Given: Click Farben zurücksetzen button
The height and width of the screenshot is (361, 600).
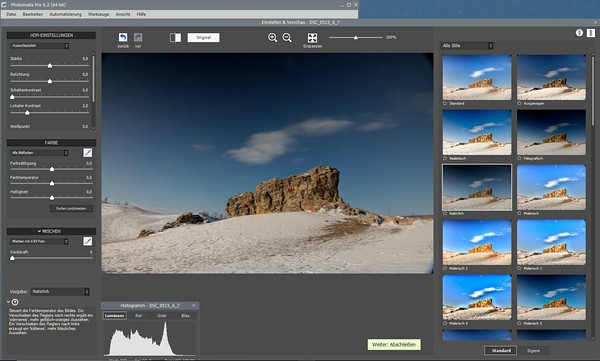Looking at the screenshot, I should (71, 209).
